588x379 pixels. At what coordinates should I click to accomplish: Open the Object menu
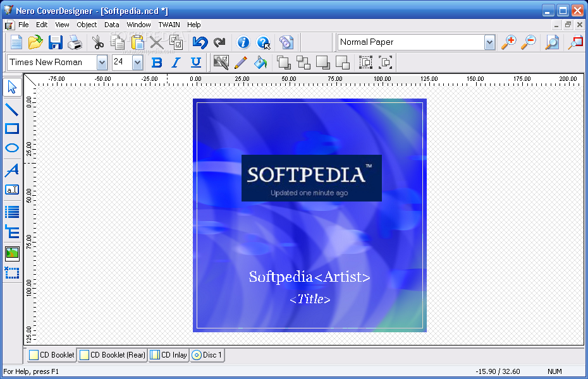pos(87,25)
